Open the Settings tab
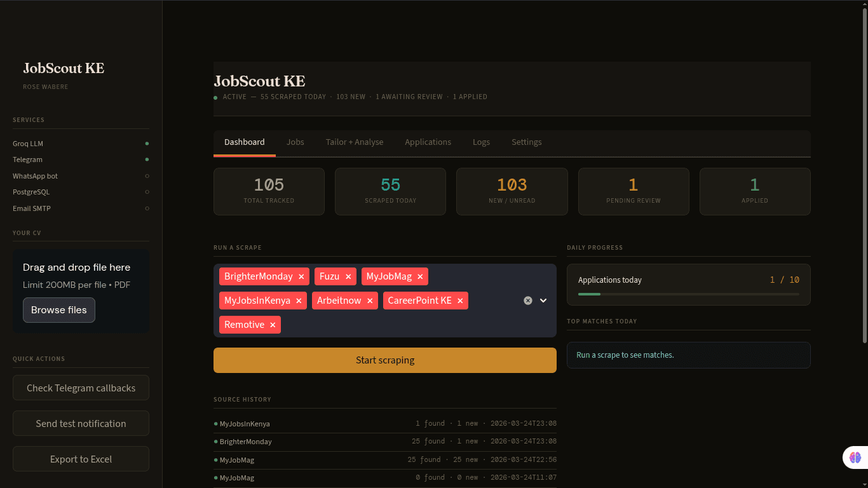This screenshot has height=488, width=868. 526,142
